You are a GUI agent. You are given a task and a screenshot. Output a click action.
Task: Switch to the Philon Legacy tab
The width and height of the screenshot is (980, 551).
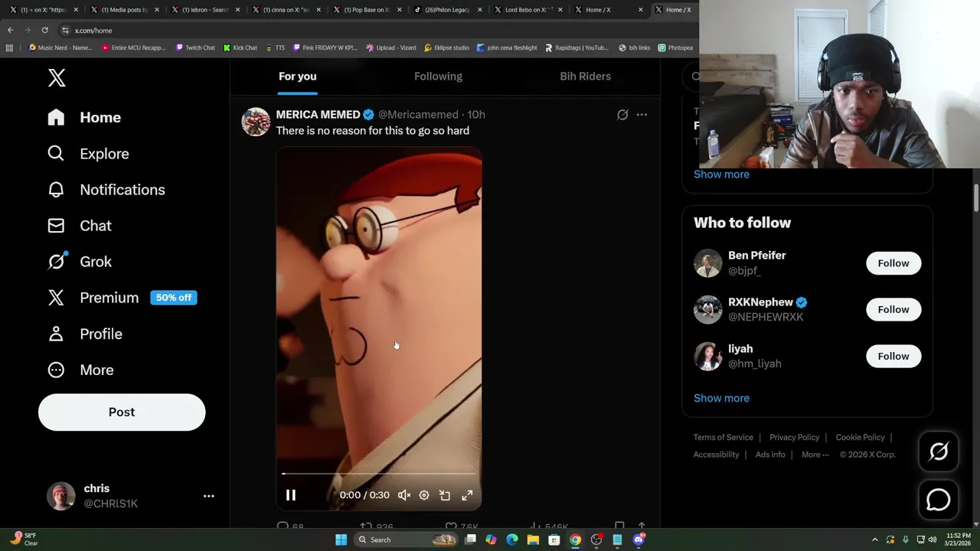point(446,10)
